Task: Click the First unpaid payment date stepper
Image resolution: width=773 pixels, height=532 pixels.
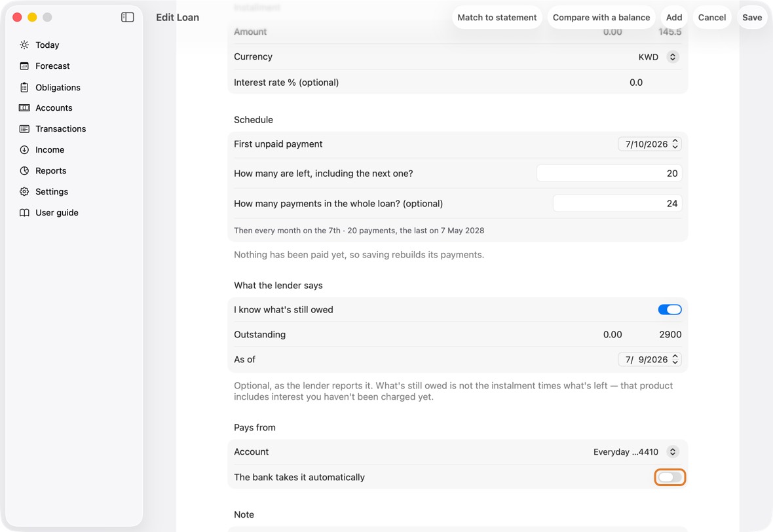Action: tap(675, 144)
